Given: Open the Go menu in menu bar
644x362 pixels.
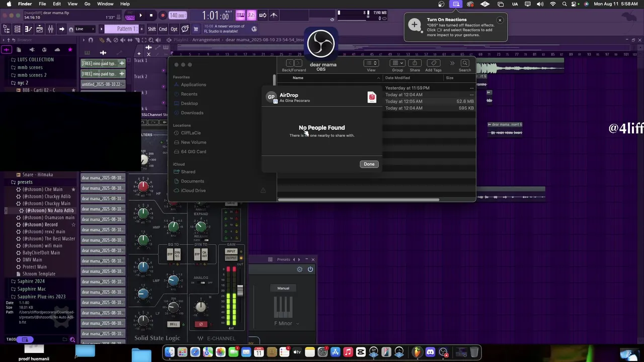Looking at the screenshot, I should click(x=87, y=4).
